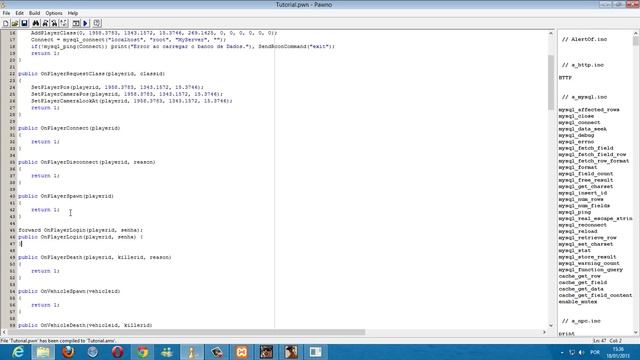Open the Options menu
The image size is (640, 360).
pyautogui.click(x=54, y=13)
